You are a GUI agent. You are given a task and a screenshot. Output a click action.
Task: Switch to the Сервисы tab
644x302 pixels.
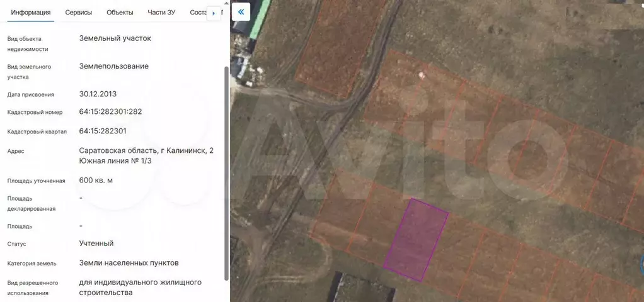point(78,13)
